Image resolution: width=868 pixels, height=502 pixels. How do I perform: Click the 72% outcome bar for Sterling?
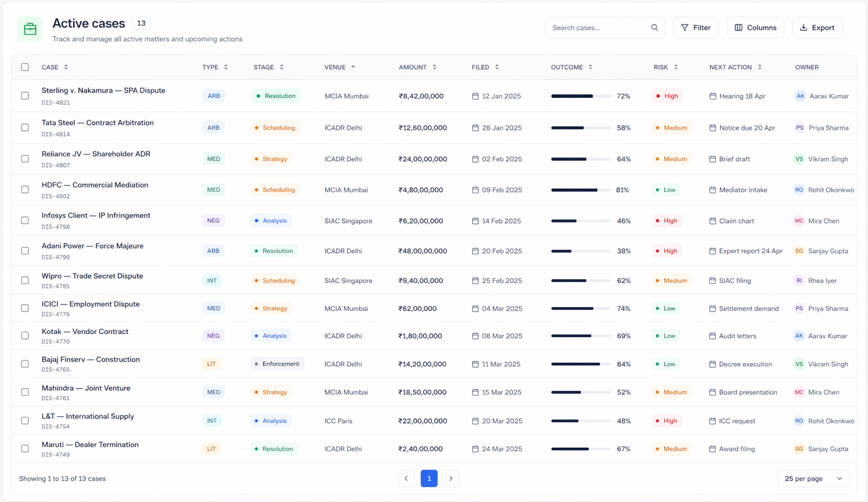tap(580, 96)
